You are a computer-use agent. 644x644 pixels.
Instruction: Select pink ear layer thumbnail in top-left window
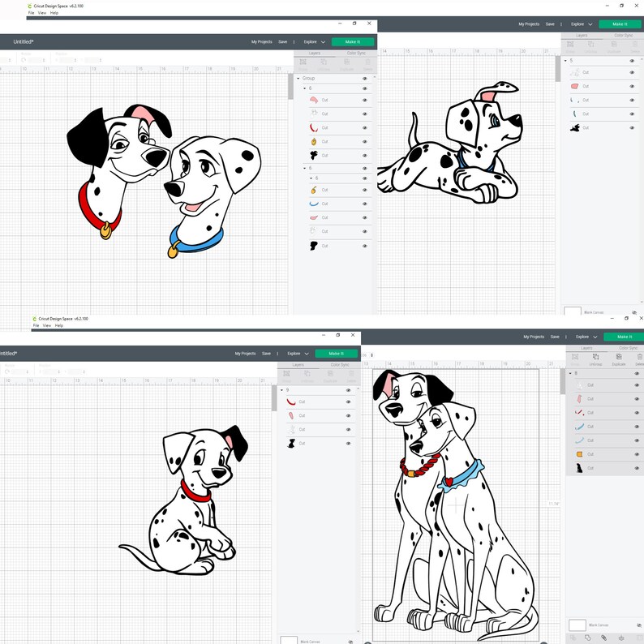(x=314, y=100)
